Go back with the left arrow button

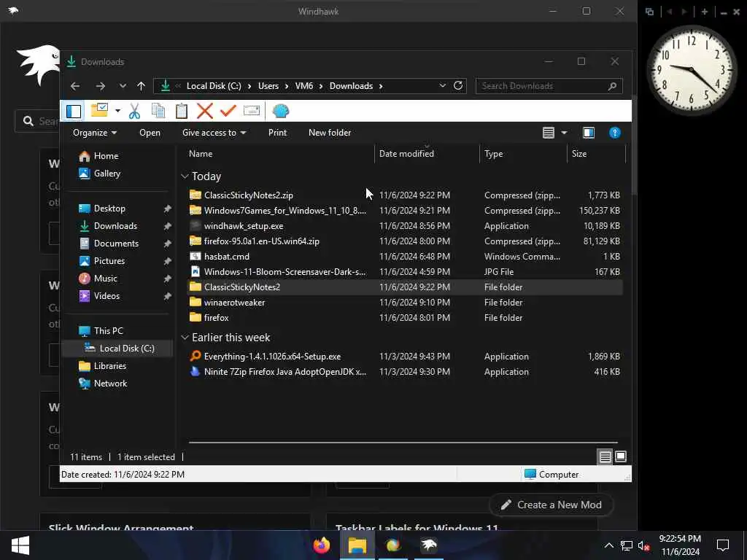(75, 86)
